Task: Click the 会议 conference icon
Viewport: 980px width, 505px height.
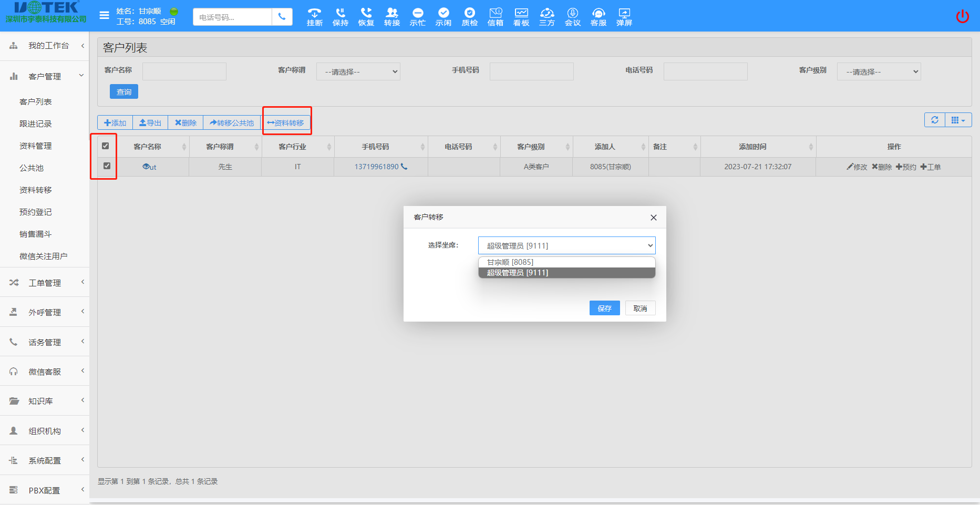Action: point(572,16)
